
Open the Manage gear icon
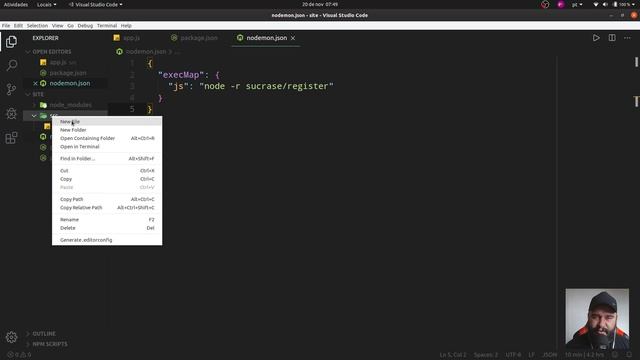(11, 337)
